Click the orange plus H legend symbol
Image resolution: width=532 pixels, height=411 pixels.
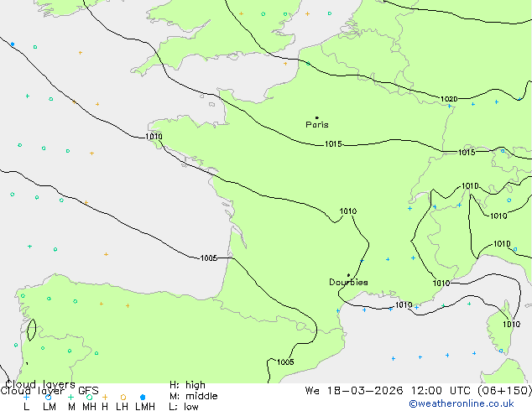(x=105, y=397)
